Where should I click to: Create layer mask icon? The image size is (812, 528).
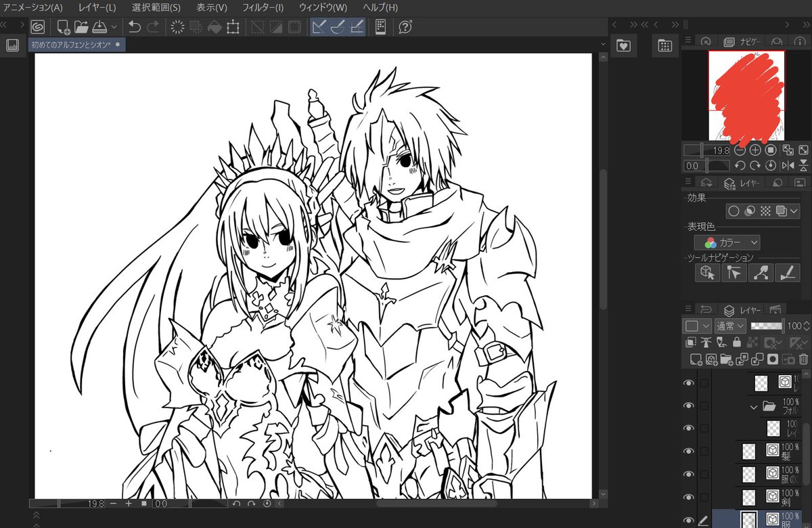pos(773,359)
